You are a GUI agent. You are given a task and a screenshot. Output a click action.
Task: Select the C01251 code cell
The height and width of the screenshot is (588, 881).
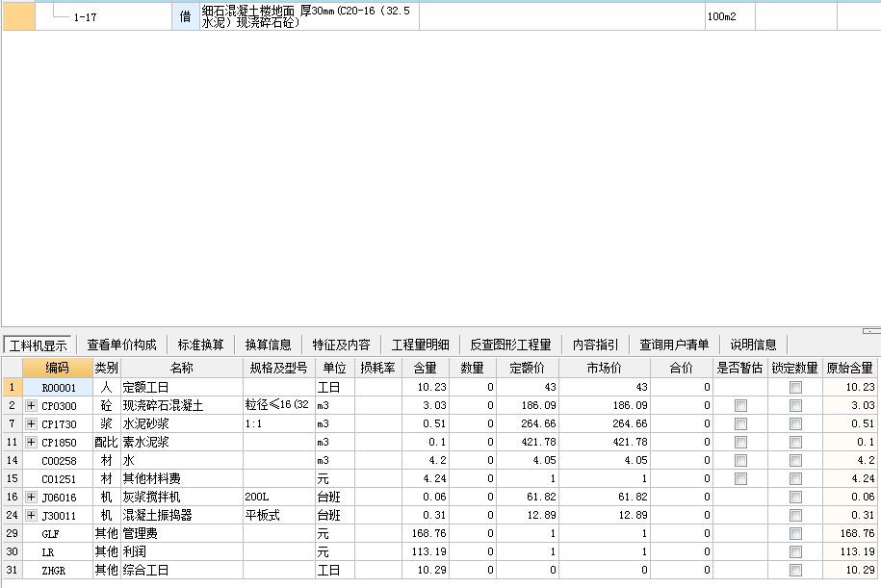tap(58, 478)
